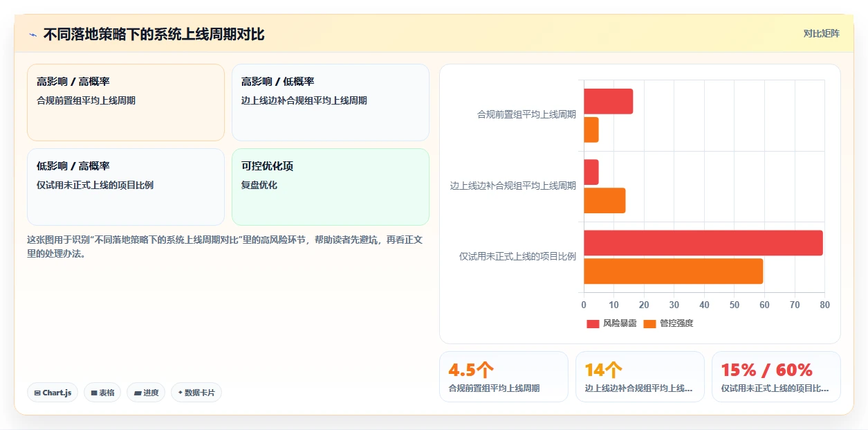
Task: Click red bar for 仅试用未正式上线的项目比例
Action: point(703,243)
